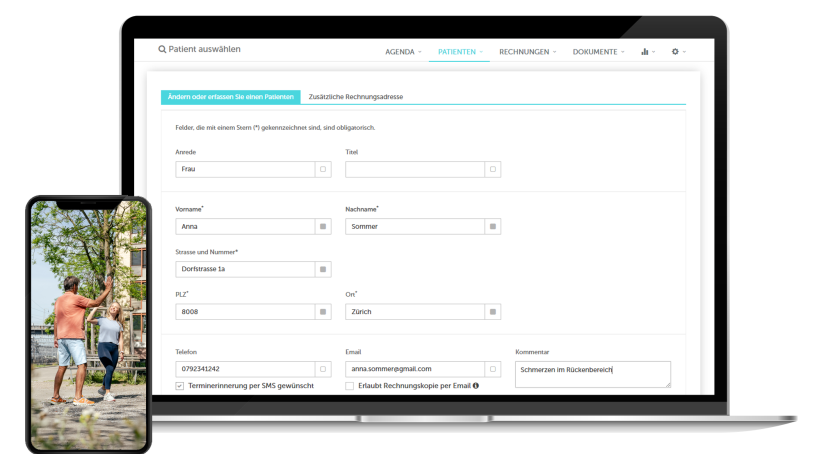Expand the Rechnungen dropdown menu
Screen dimensions: 826x454
point(527,51)
